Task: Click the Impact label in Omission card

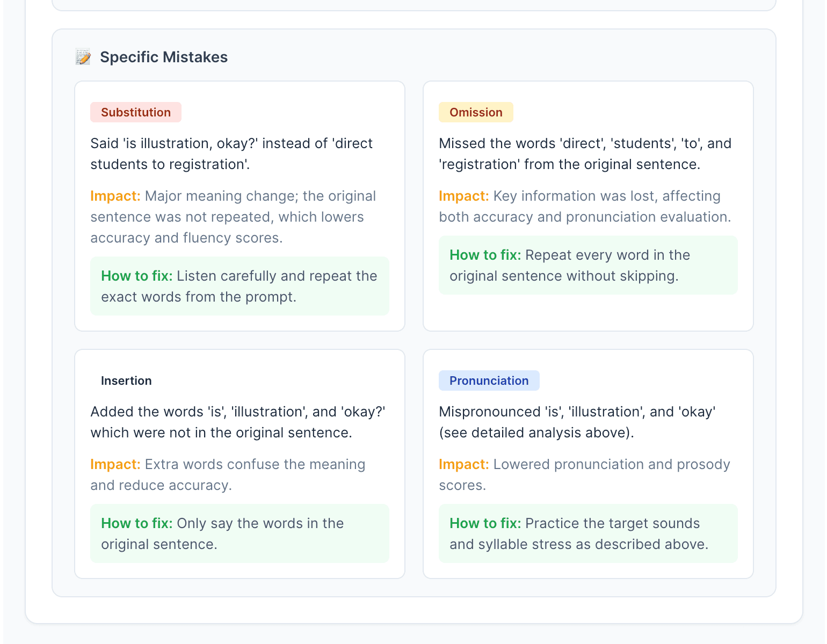Action: coord(464,196)
